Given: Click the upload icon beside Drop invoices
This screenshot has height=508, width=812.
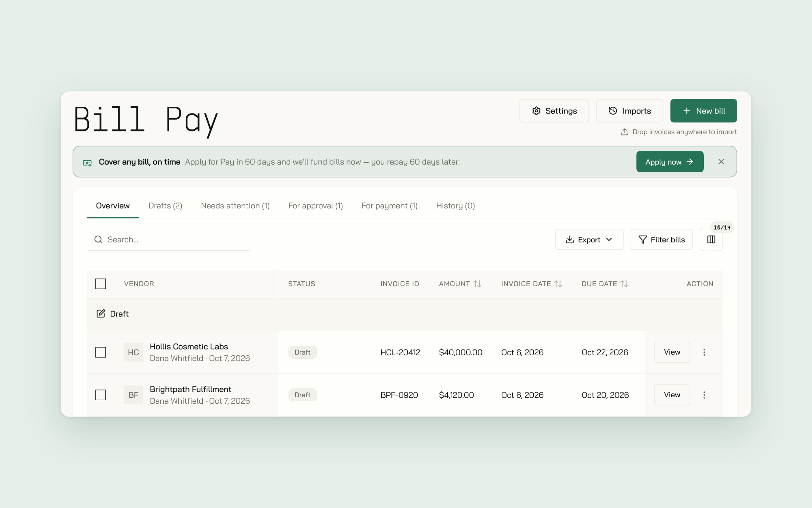Looking at the screenshot, I should click(x=625, y=132).
